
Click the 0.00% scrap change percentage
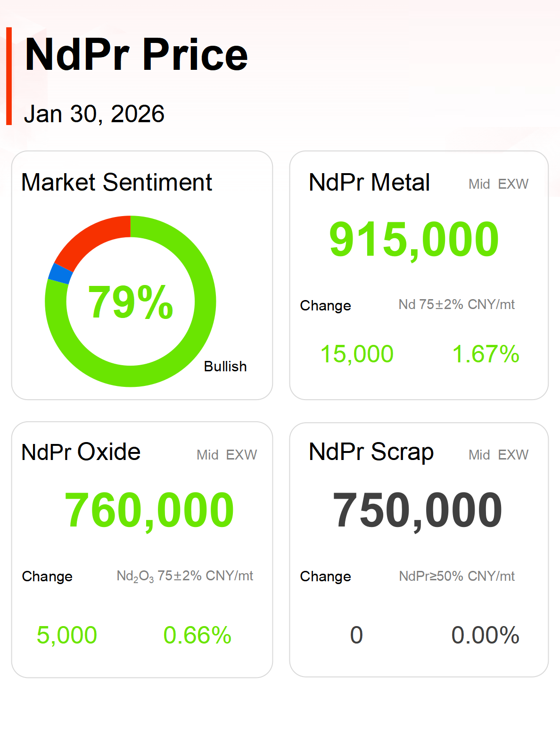coord(486,636)
